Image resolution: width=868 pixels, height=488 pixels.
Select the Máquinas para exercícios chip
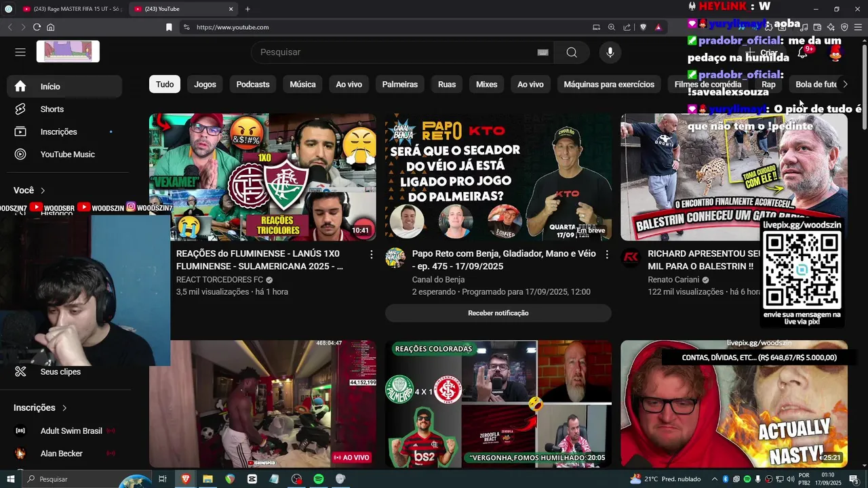609,84
